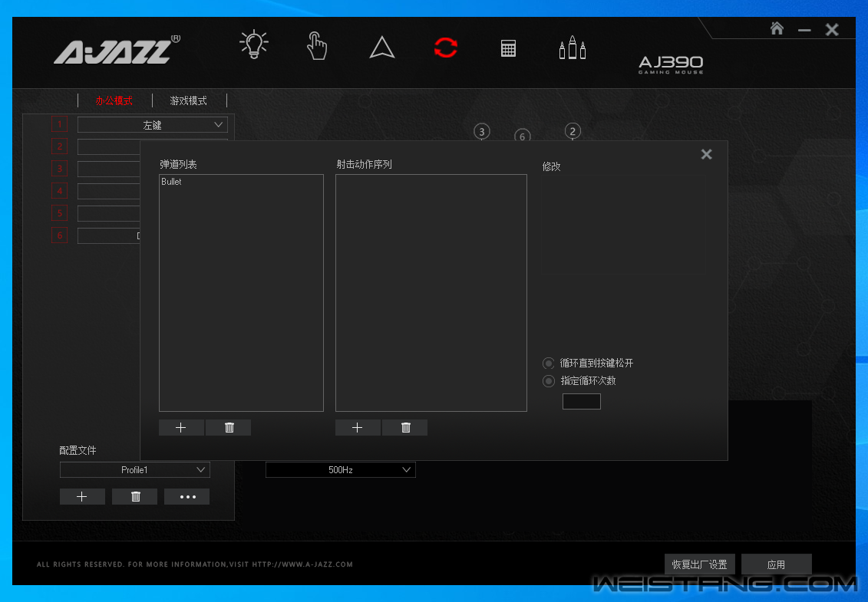The height and width of the screenshot is (602, 868).
Task: Select the mouse button 3 marker
Action: [x=482, y=132]
